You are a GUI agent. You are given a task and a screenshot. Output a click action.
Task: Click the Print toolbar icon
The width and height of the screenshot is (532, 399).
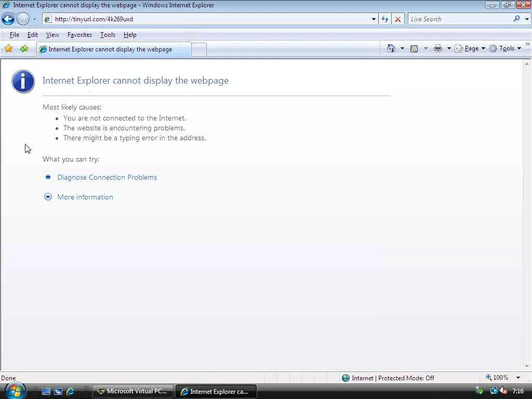coord(438,48)
